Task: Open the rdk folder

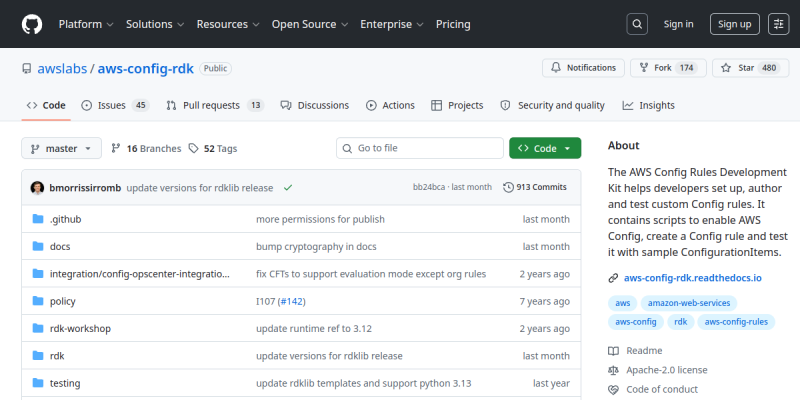Action: [x=57, y=356]
